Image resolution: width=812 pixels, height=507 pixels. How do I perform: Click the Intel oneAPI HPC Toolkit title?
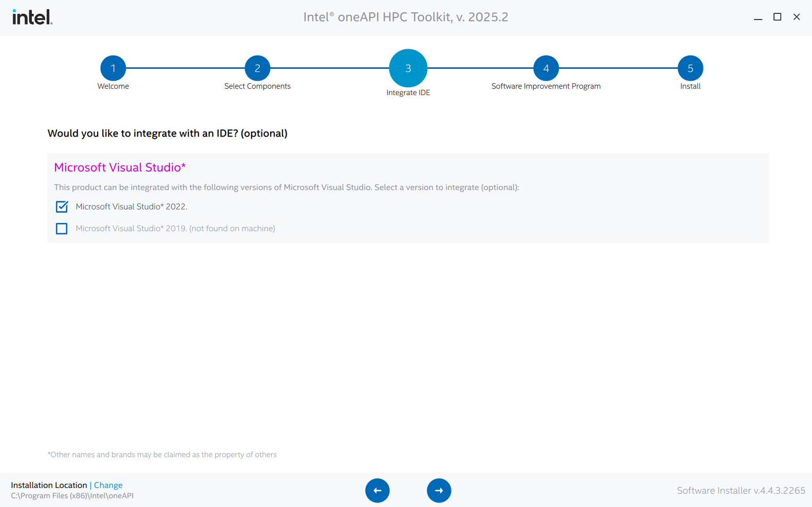tap(406, 17)
